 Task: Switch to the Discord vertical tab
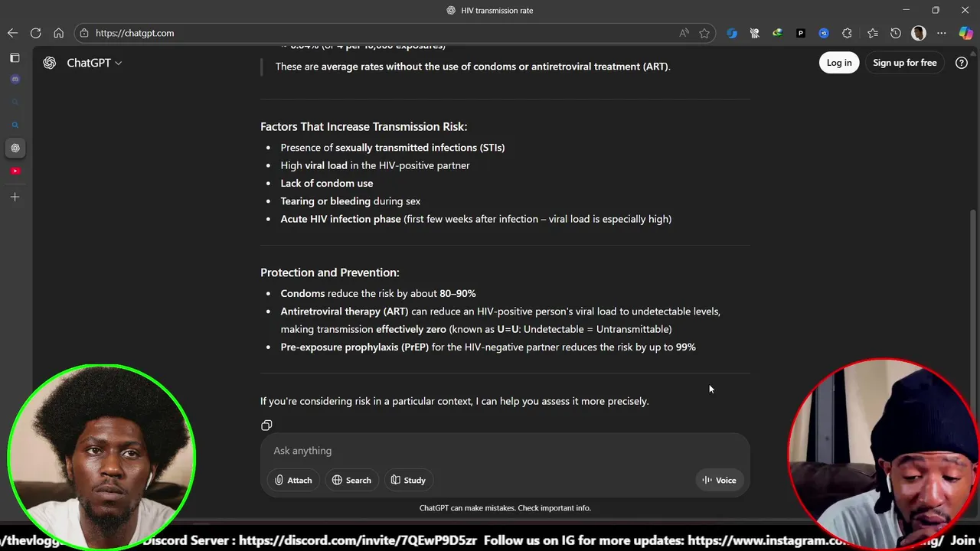point(15,79)
